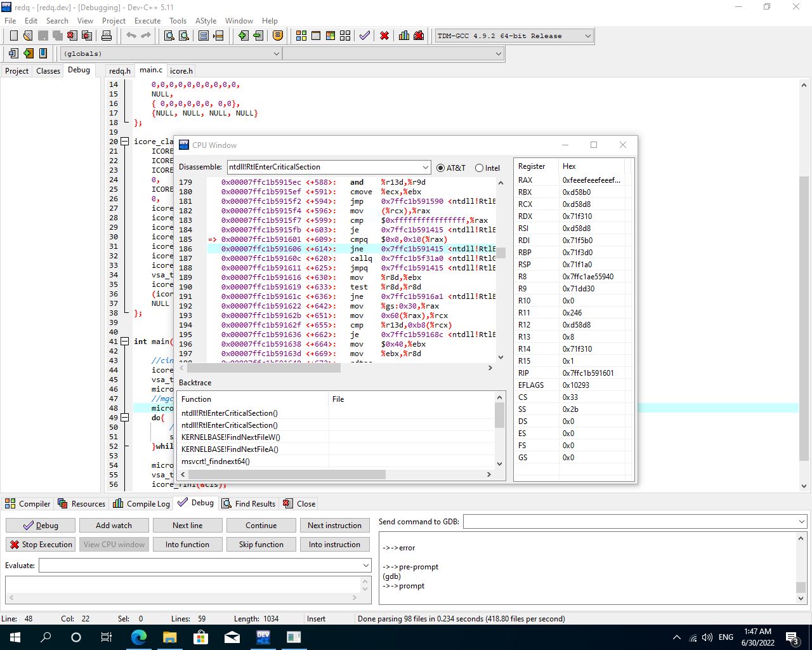Select the Intel syntax radio button

click(479, 168)
